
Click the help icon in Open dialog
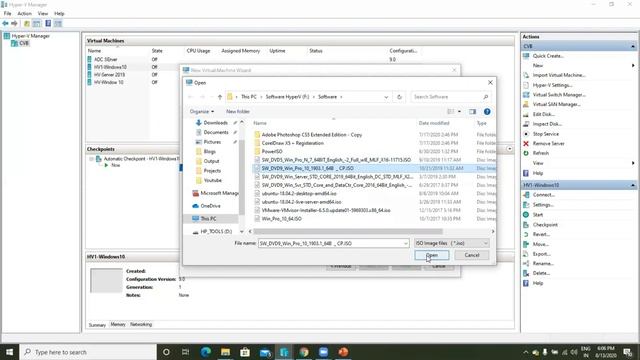(x=487, y=111)
